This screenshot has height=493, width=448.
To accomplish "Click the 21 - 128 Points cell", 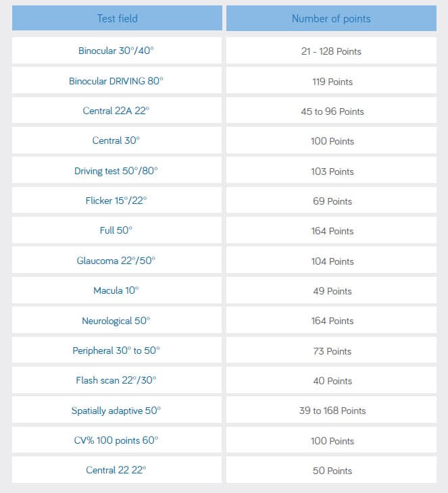I will click(x=331, y=51).
